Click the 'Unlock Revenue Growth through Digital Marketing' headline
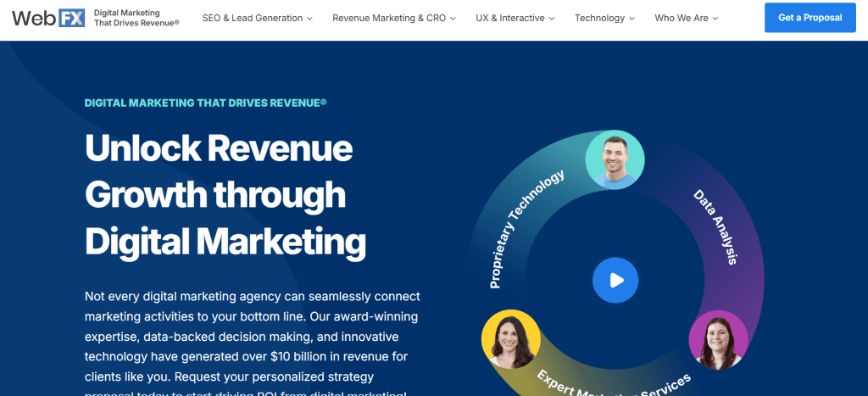868x396 pixels. point(225,196)
